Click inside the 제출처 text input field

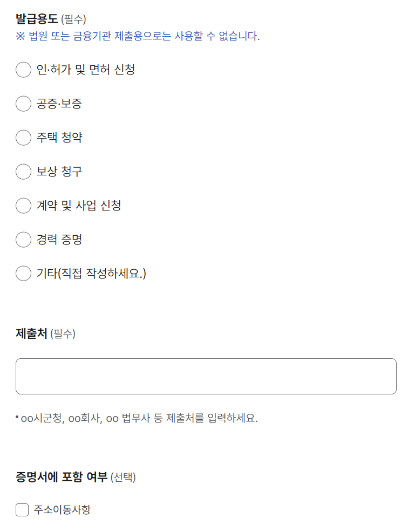[207, 376]
